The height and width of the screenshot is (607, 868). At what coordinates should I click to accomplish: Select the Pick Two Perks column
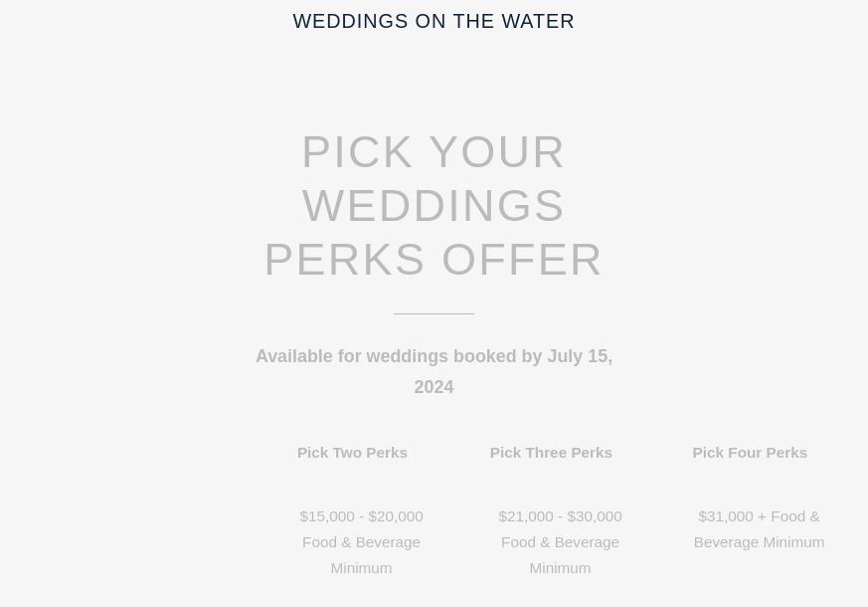352,453
